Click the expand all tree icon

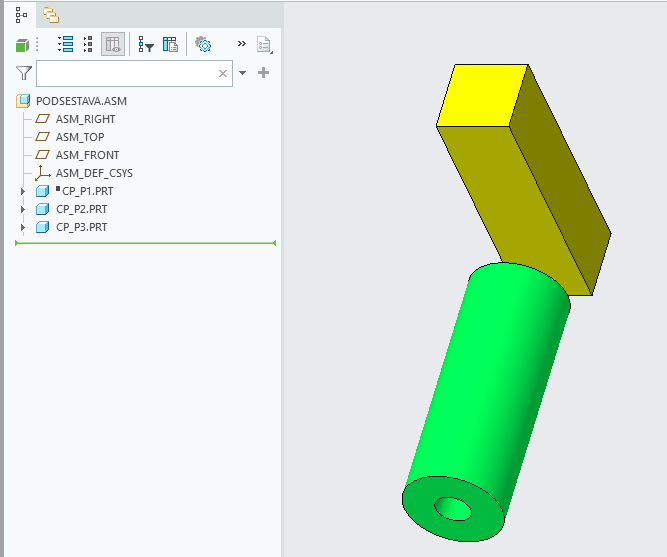point(66,44)
